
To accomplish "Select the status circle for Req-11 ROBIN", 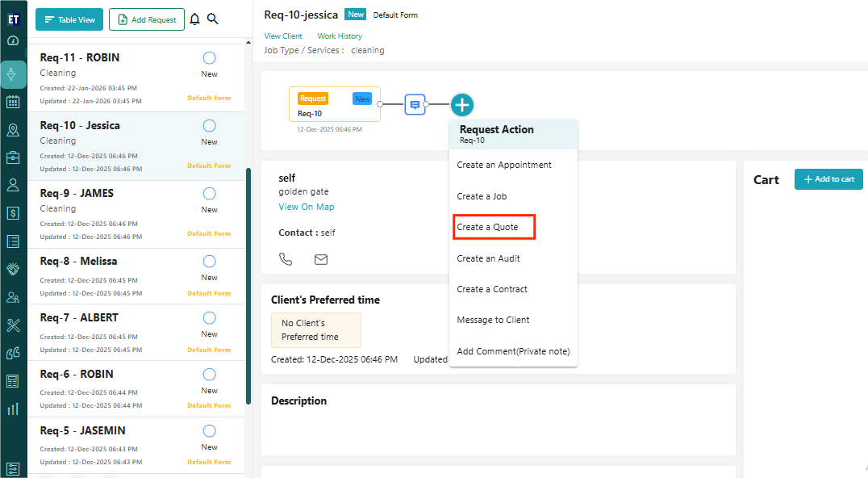I will point(209,58).
